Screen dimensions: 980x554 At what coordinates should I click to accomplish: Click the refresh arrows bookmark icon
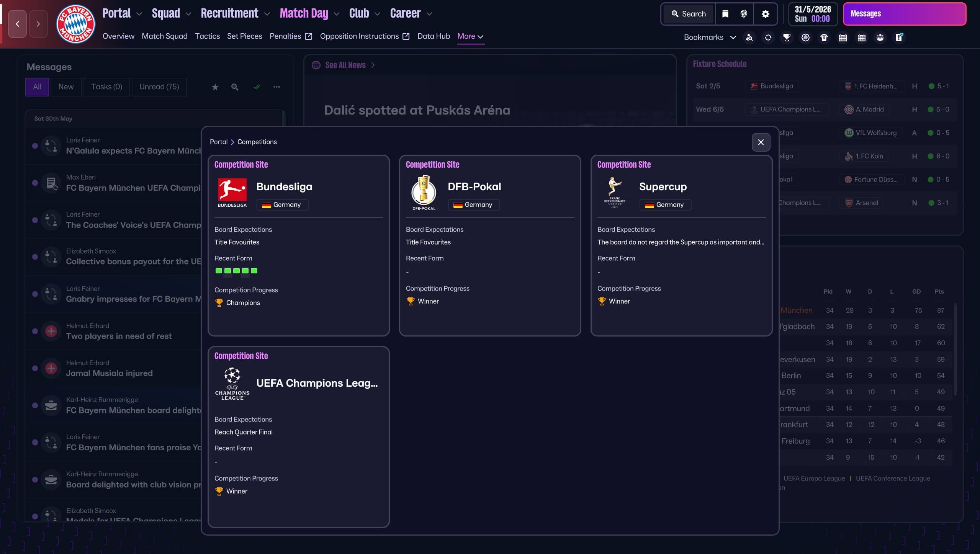768,38
